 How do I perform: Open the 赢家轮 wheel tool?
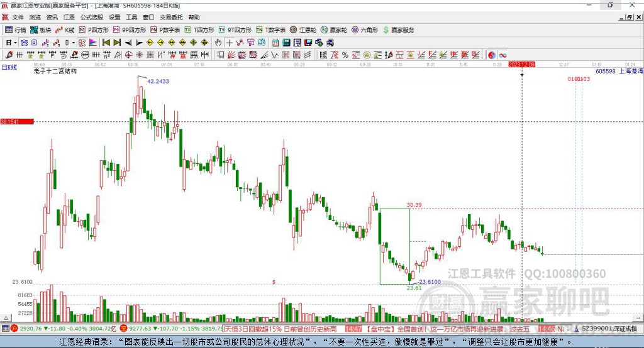[334, 30]
